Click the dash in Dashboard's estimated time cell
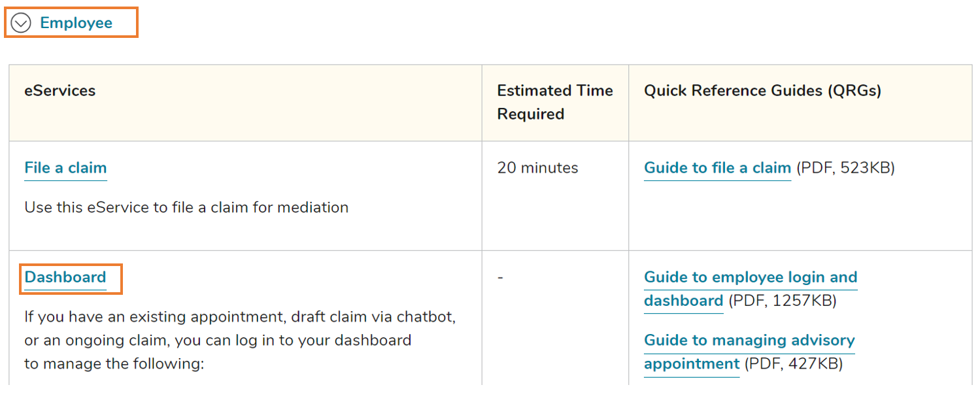Image resolution: width=980 pixels, height=402 pixels. tap(500, 278)
